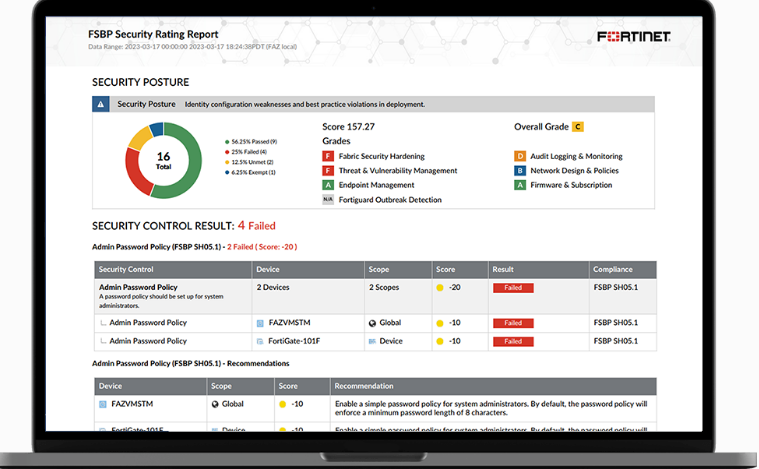Click the SECURITY POSTURE section heading

coord(140,82)
